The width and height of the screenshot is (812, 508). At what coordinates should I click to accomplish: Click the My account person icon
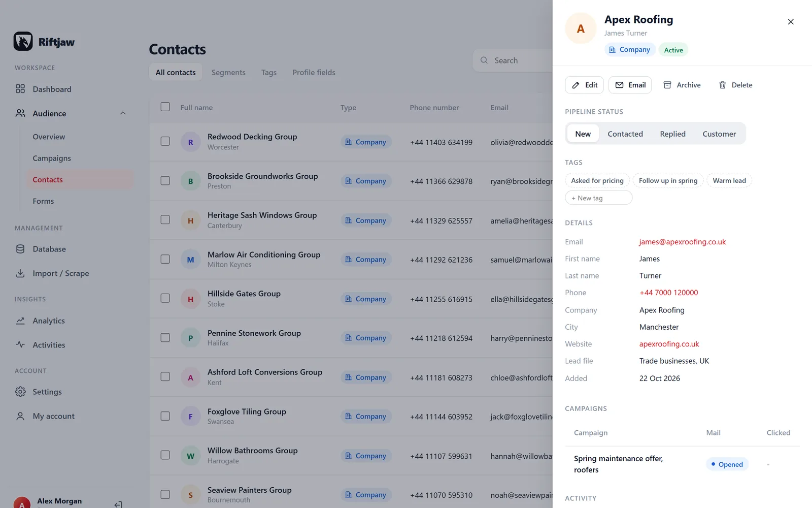(20, 416)
